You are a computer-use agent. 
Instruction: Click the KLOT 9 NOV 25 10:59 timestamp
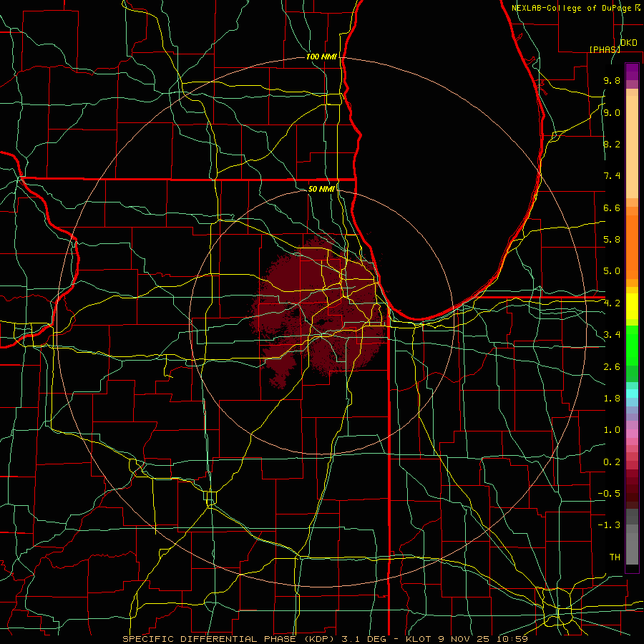click(x=467, y=639)
